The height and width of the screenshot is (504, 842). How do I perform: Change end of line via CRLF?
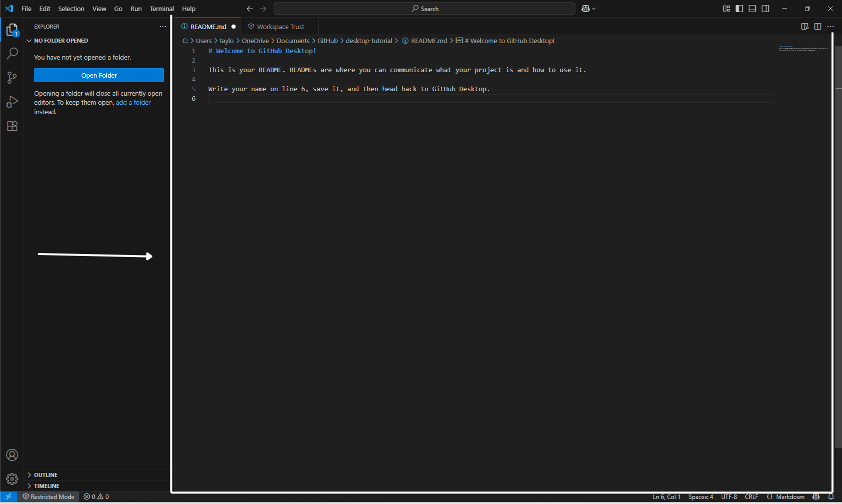751,497
